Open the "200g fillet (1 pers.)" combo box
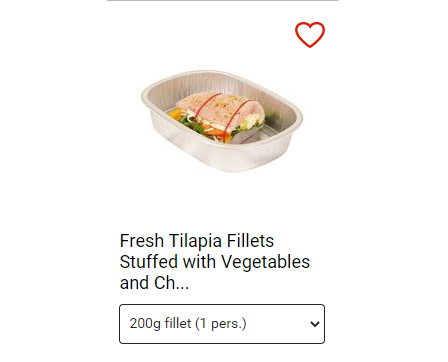The height and width of the screenshot is (362, 448). click(x=222, y=324)
